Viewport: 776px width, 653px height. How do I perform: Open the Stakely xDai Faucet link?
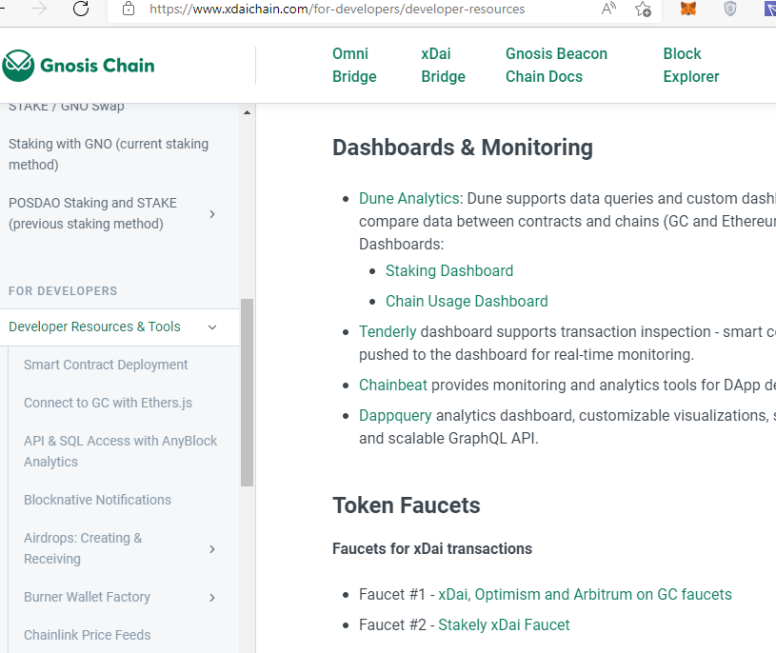pyautogui.click(x=504, y=625)
